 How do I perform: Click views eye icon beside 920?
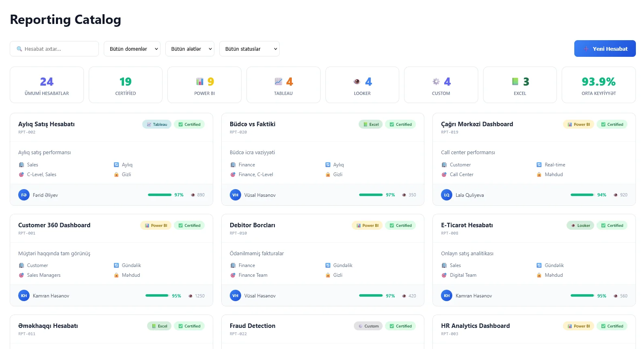click(616, 195)
